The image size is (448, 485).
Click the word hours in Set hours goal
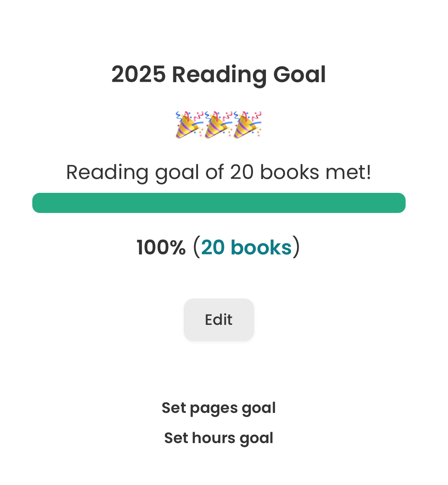pyautogui.click(x=214, y=438)
